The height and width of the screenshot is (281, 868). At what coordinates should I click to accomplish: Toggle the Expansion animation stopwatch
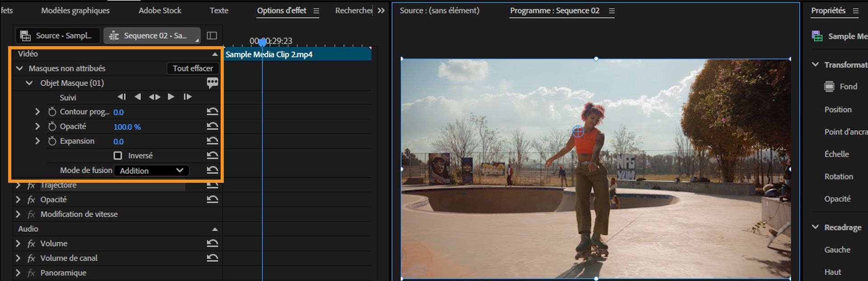(x=52, y=141)
